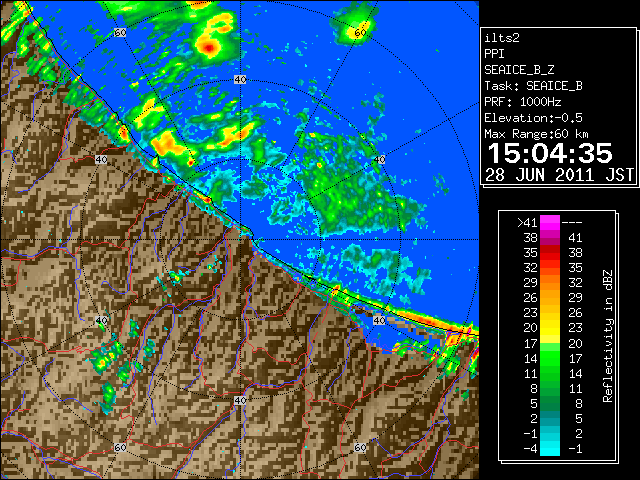Click the Max Range:60 km line

pyautogui.click(x=536, y=134)
